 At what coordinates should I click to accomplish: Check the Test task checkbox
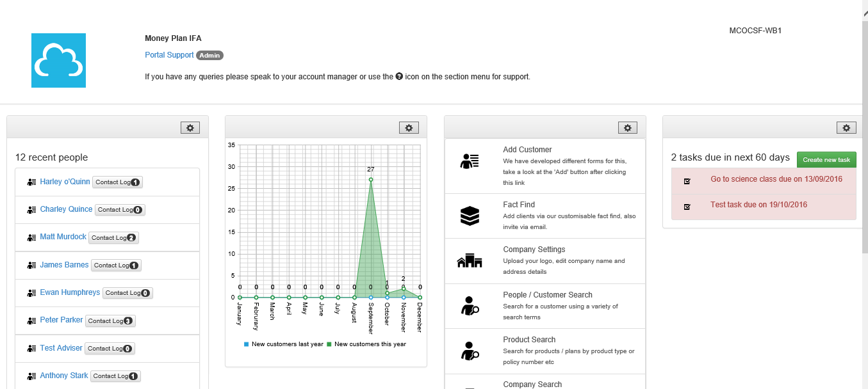coord(687,207)
